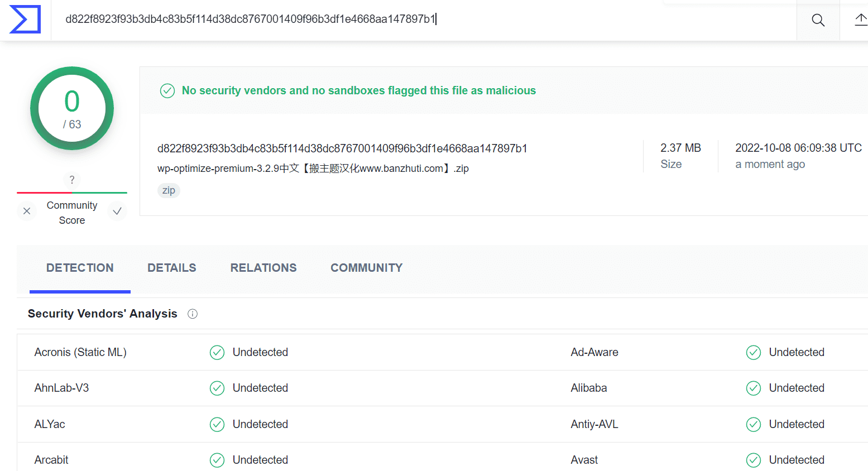Click the Antiy-AVL vendor name
Screen dimensions: 868x471
tap(594, 424)
